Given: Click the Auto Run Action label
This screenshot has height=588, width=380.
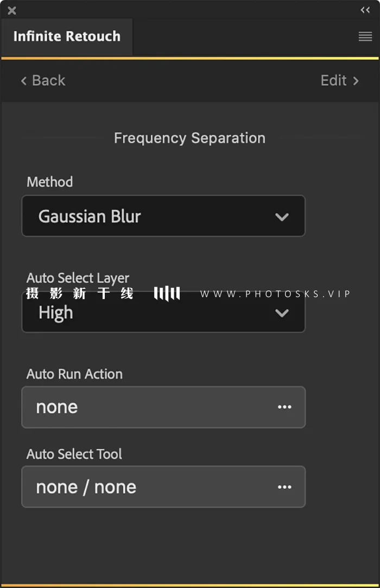Looking at the screenshot, I should [74, 374].
